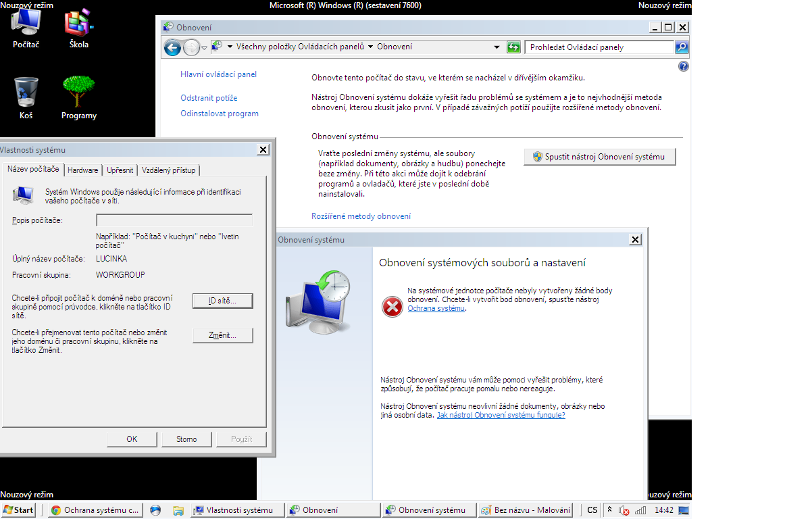Image resolution: width=812 pixels, height=519 pixels.
Task: Open Rozšířené metody obnovení link
Action: 361,216
